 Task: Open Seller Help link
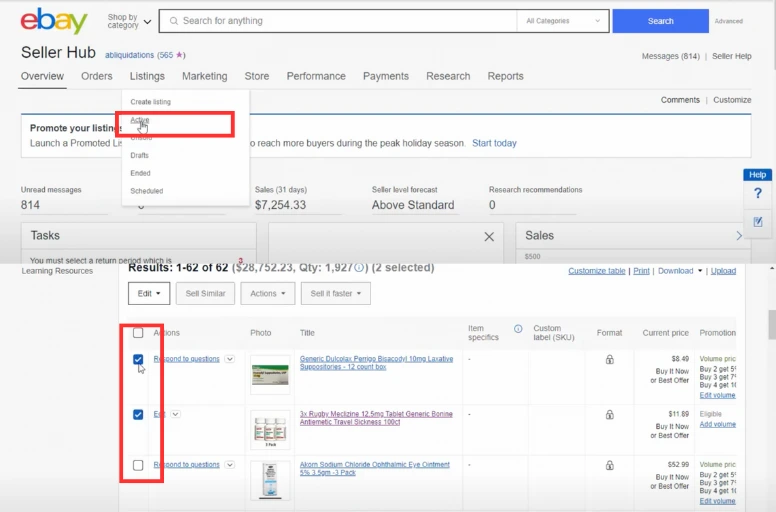click(731, 56)
